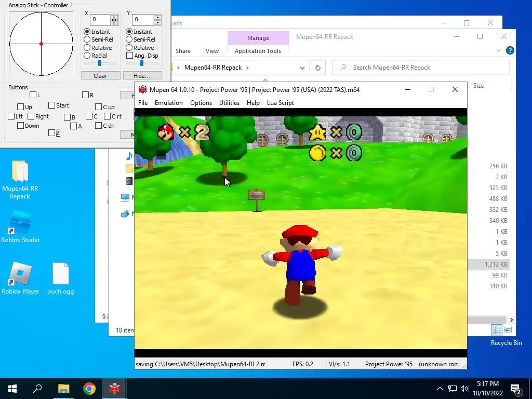Click the Mupen 64 title bar app icon
Image resolution: width=532 pixels, height=399 pixels.
pyautogui.click(x=142, y=89)
